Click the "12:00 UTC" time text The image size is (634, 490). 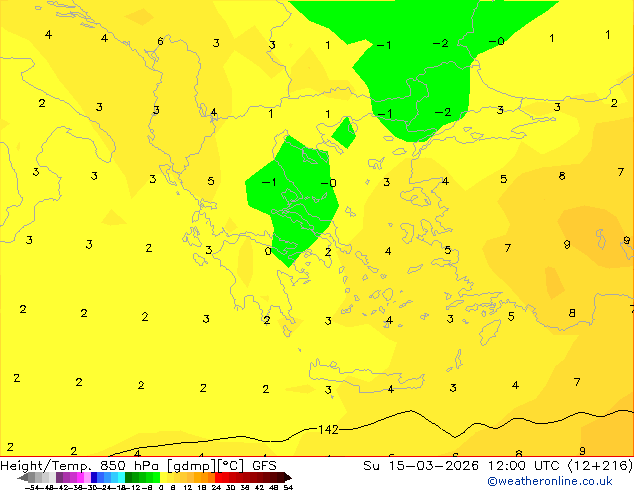click(526, 466)
